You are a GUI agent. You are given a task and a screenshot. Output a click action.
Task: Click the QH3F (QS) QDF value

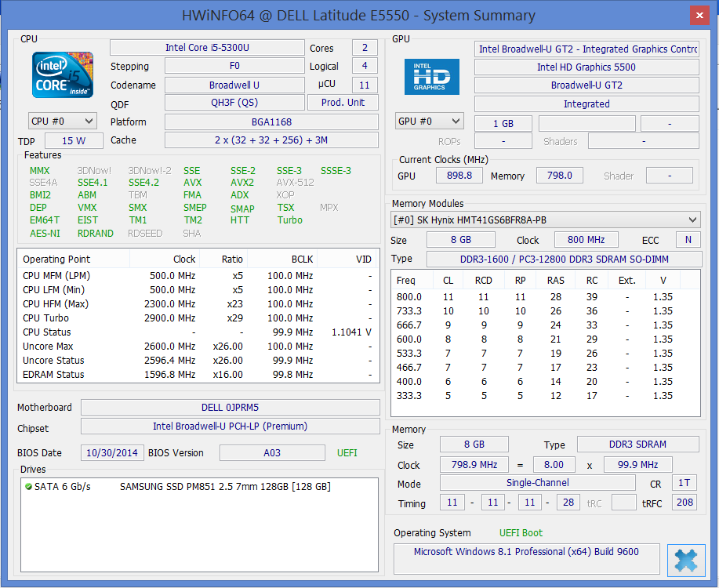click(234, 102)
